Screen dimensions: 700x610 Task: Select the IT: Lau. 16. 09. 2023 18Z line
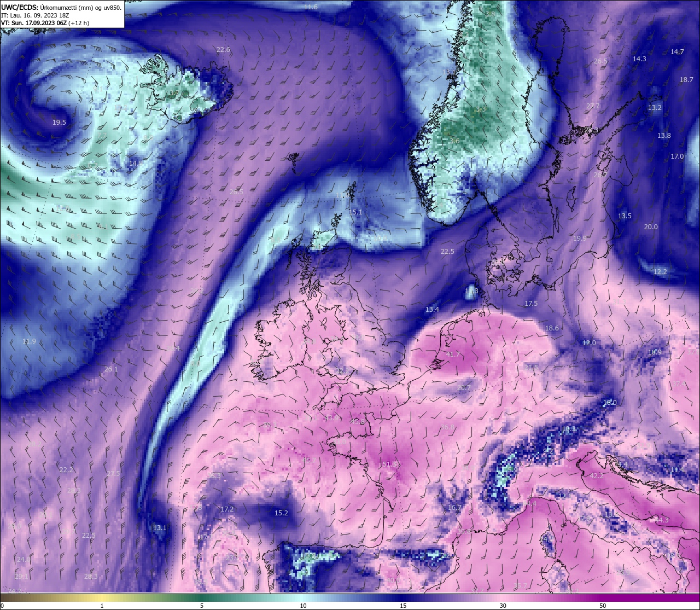[x=35, y=15]
